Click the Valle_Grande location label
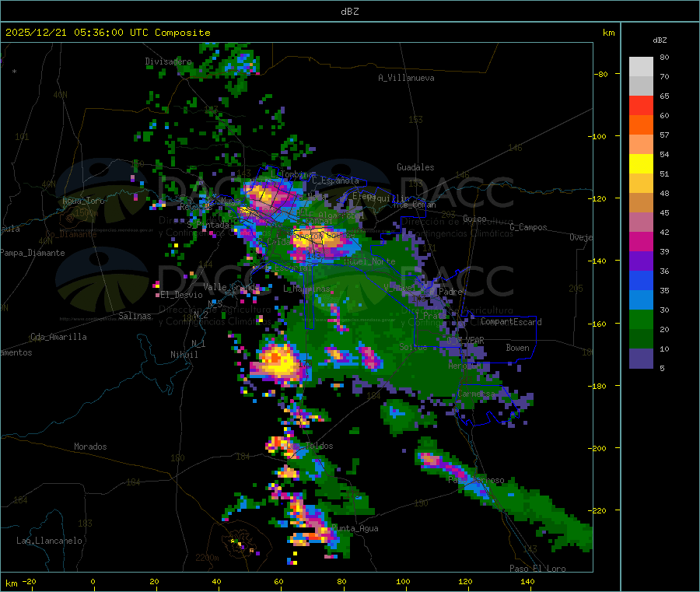Viewport: 700px width, 592px height. pyautogui.click(x=232, y=287)
